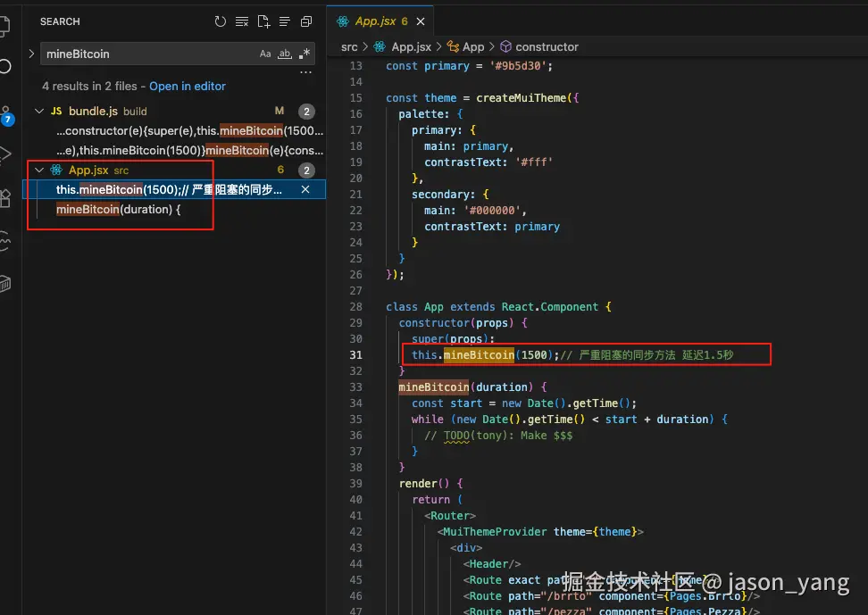Collapse App.jsx search results group
Screen dimensions: 868x615
tap(39, 170)
